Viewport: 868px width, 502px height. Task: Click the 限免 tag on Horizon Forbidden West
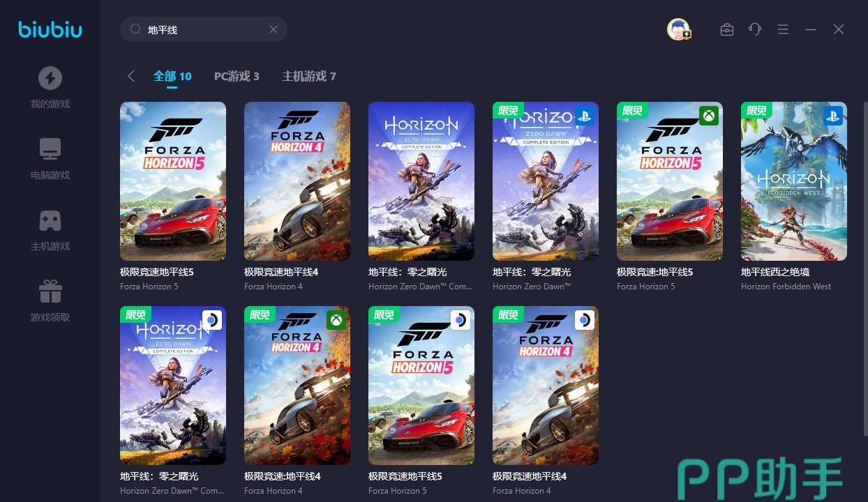pos(757,110)
